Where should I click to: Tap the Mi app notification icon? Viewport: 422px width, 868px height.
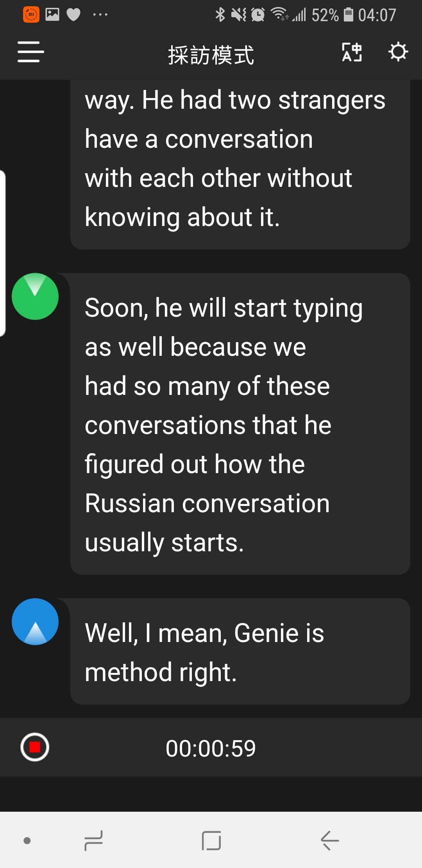coord(31,15)
